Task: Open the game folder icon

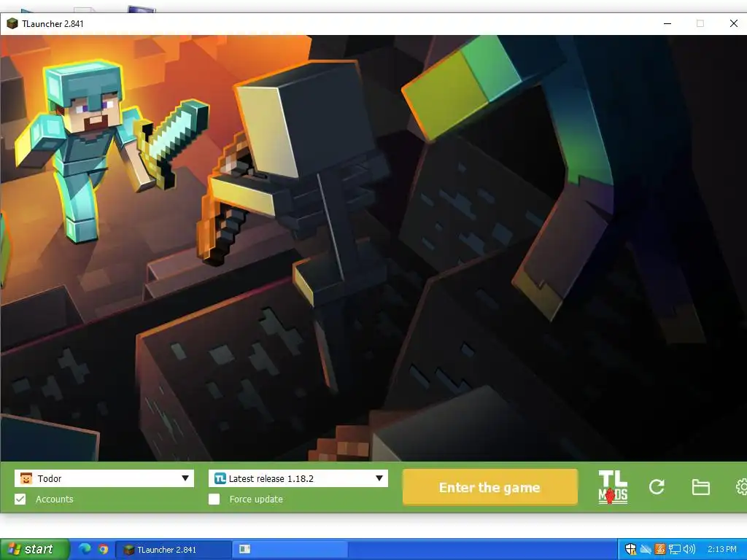Action: pos(700,487)
